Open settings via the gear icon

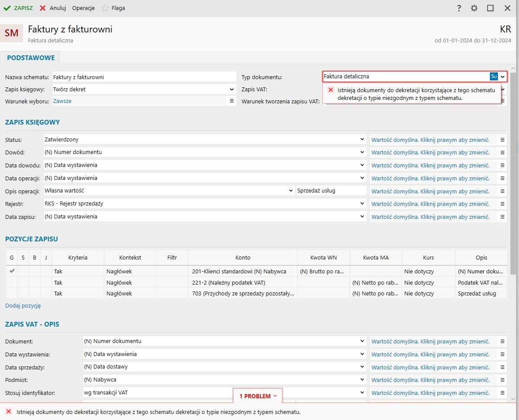click(x=474, y=8)
